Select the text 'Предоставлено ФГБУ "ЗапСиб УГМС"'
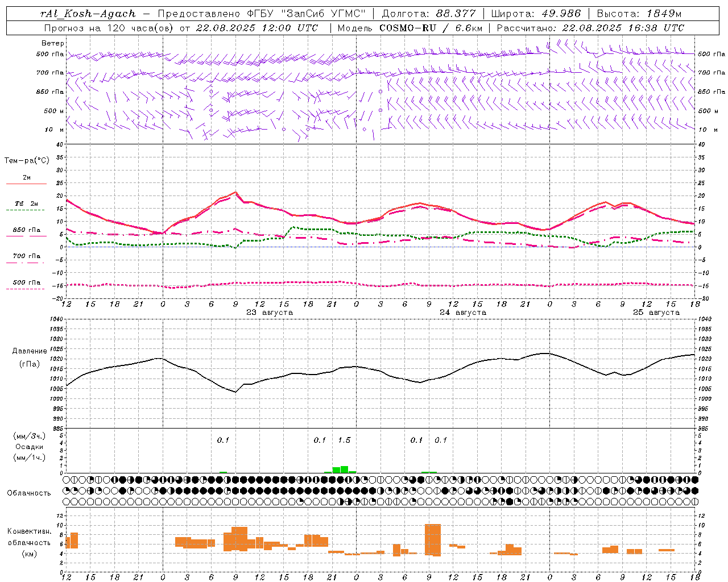The image size is (728, 582). (x=262, y=14)
